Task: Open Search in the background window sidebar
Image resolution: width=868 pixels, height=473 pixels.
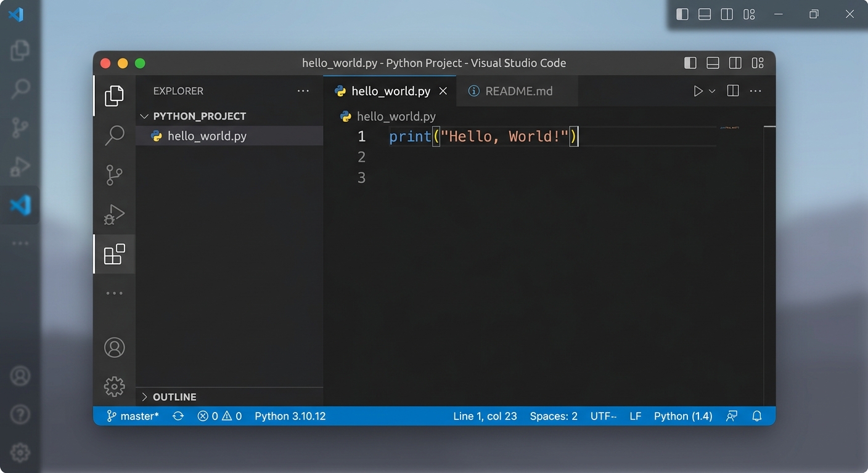Action: click(20, 89)
